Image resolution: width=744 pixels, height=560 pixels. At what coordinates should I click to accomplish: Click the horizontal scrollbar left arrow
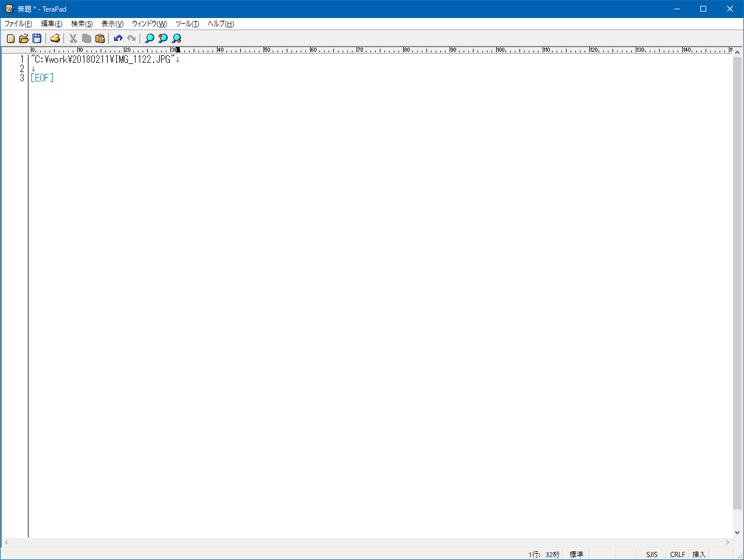[6, 543]
